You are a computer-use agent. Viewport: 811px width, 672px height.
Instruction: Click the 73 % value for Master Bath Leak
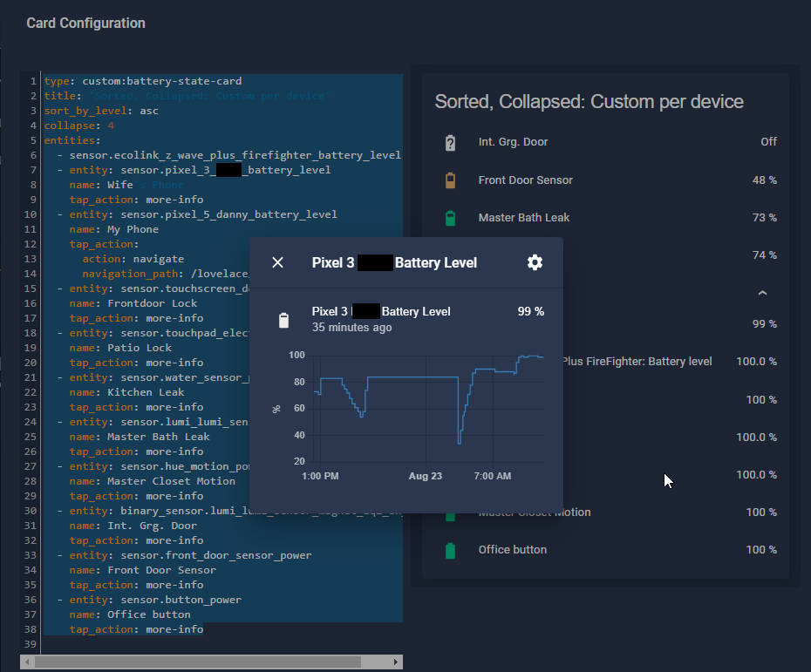tap(765, 218)
